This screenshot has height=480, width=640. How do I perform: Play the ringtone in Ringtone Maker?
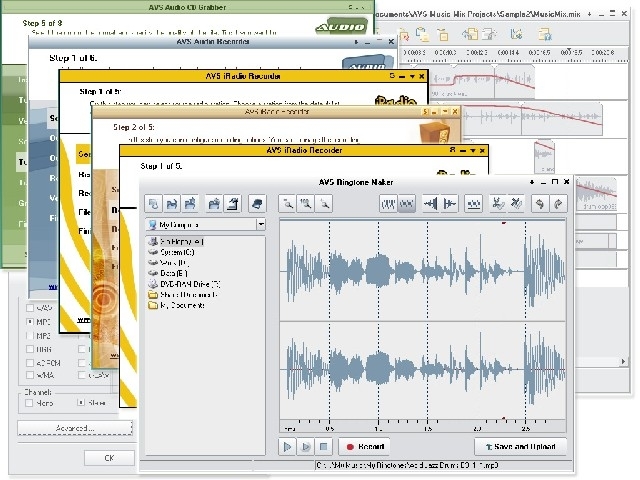287,447
